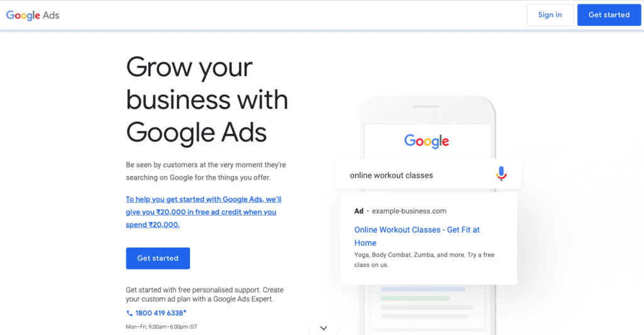Click the microphone icon in search box
This screenshot has height=335, width=644.
pos(501,173)
